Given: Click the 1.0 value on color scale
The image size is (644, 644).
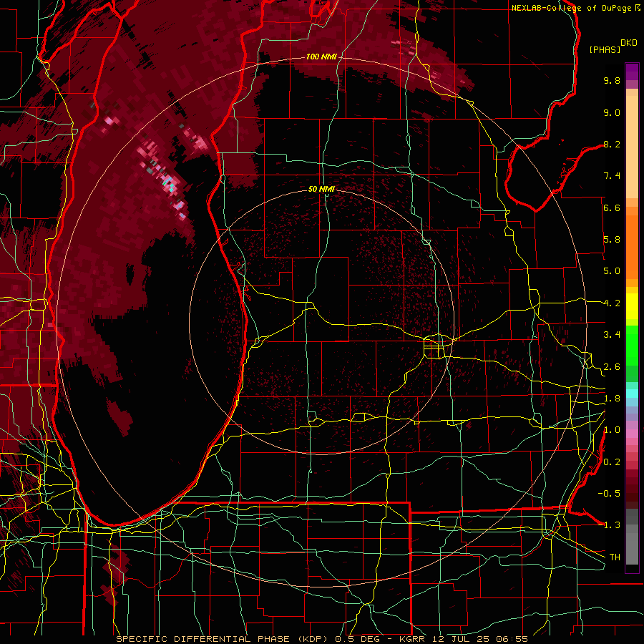Looking at the screenshot, I should (x=612, y=430).
